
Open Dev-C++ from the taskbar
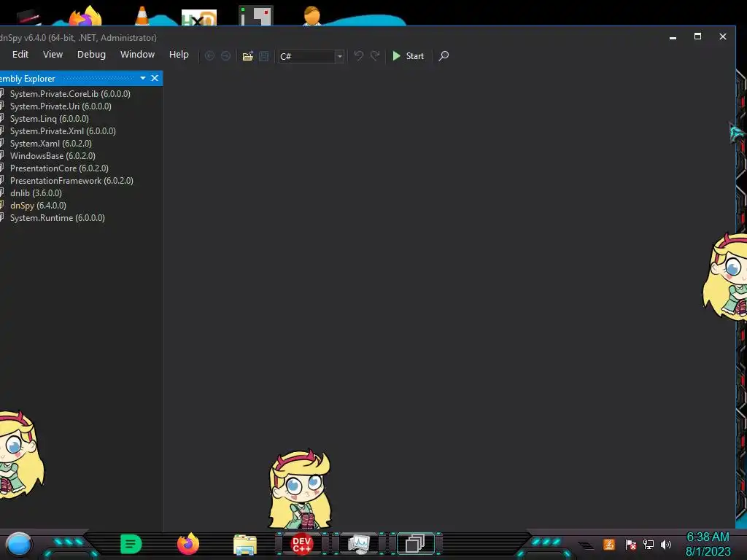(x=301, y=544)
